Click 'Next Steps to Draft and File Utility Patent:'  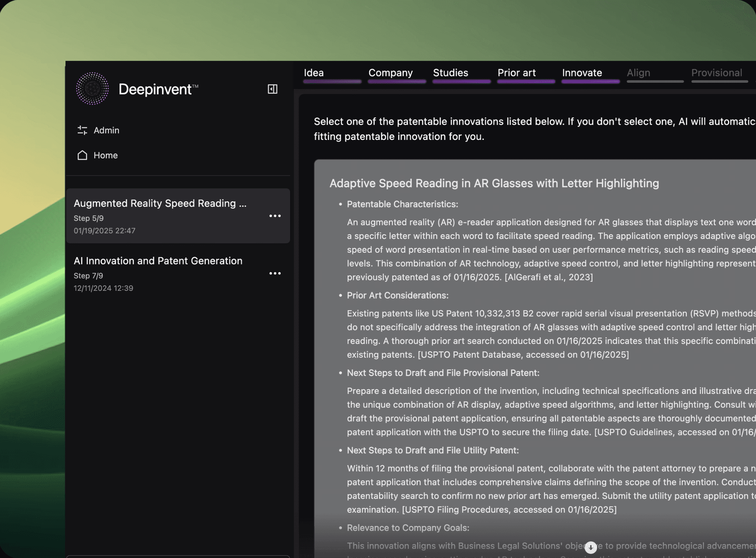[433, 451]
